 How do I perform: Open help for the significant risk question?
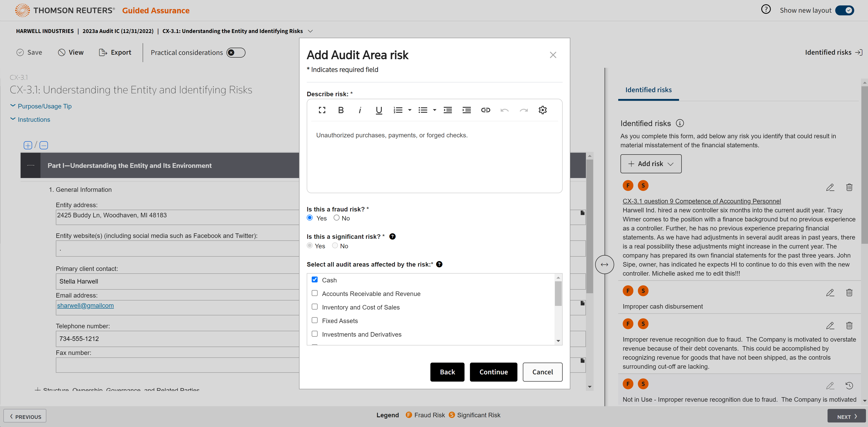point(392,236)
